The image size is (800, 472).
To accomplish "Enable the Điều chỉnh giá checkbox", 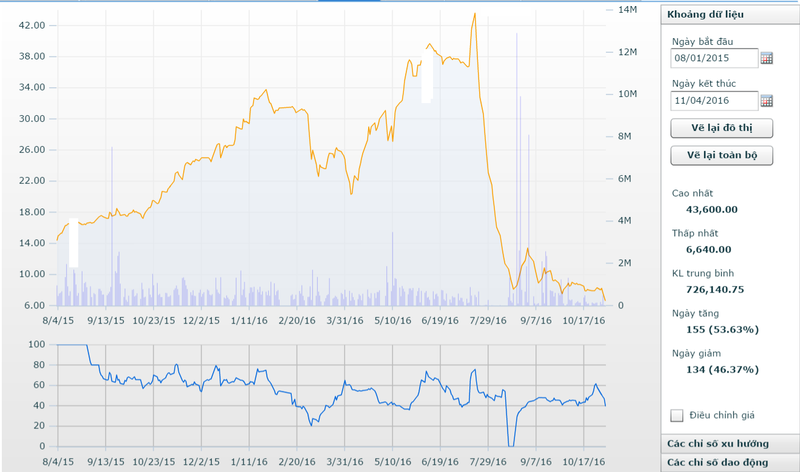I will tap(677, 415).
